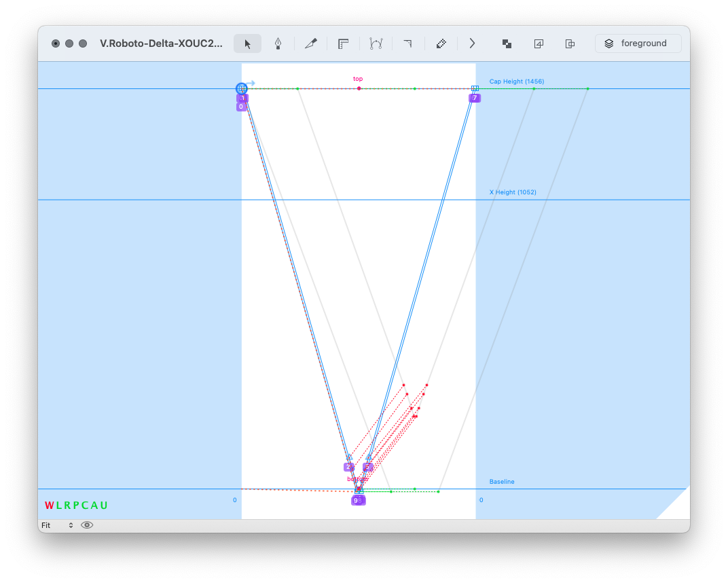Select the pixel pencil tool icon
Viewport: 728px width, 583px height.
click(x=441, y=43)
